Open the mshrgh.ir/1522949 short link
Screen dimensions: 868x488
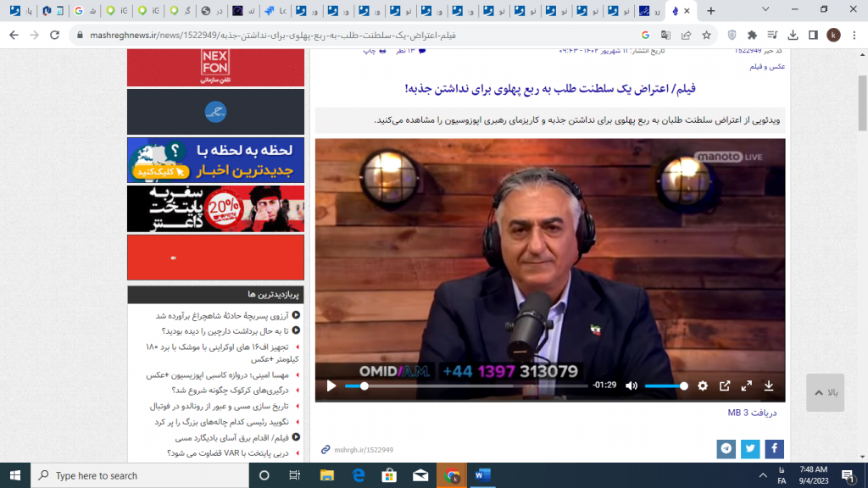tap(357, 450)
